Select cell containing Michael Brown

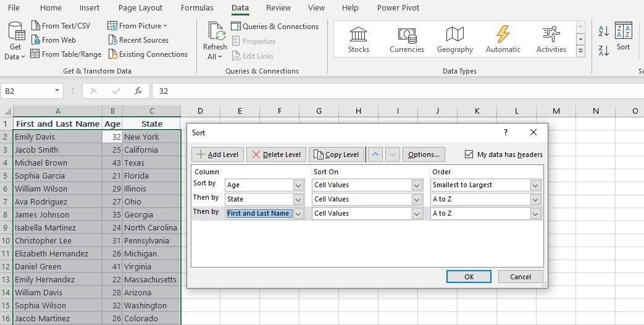(x=57, y=162)
